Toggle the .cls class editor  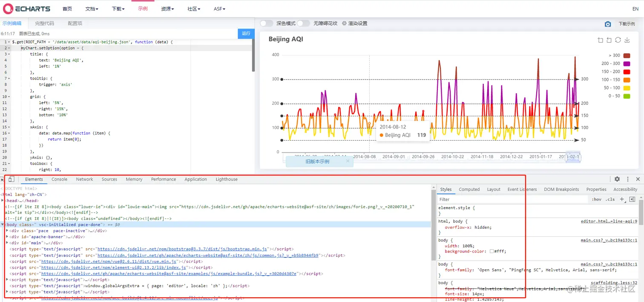[611, 199]
